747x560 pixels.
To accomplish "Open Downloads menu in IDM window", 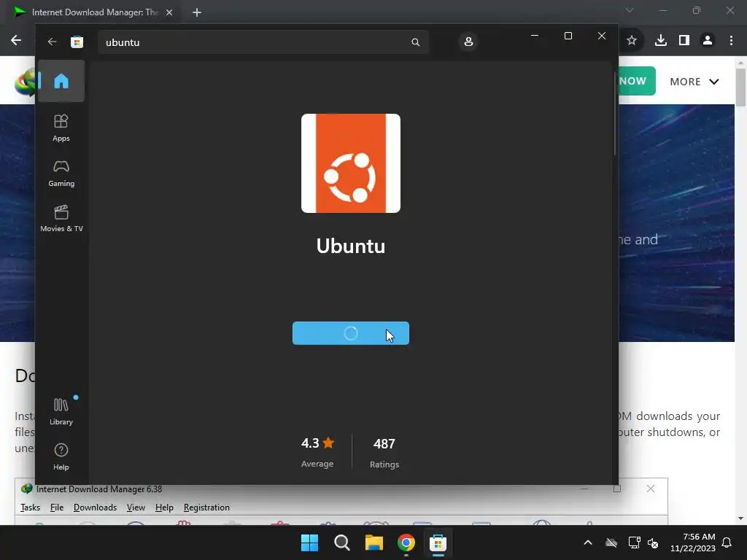I will coord(95,507).
